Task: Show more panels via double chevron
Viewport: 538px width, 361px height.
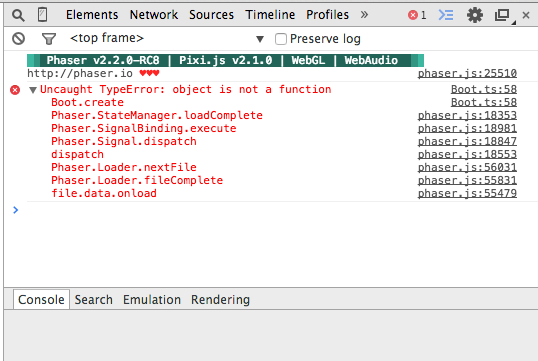Action: [364, 15]
